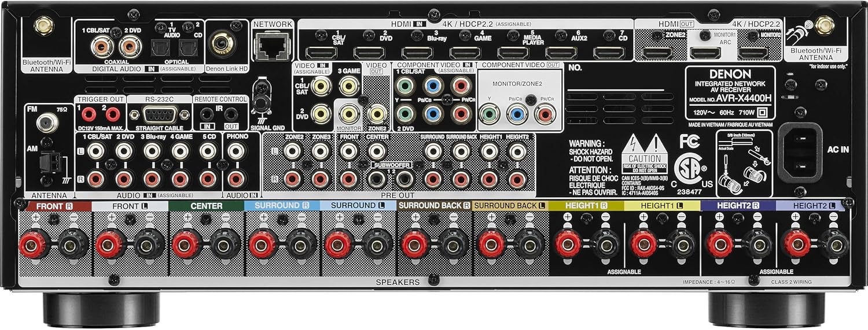
Task: Click HDMI input 1 CBL/SAT
Action: coord(322,54)
